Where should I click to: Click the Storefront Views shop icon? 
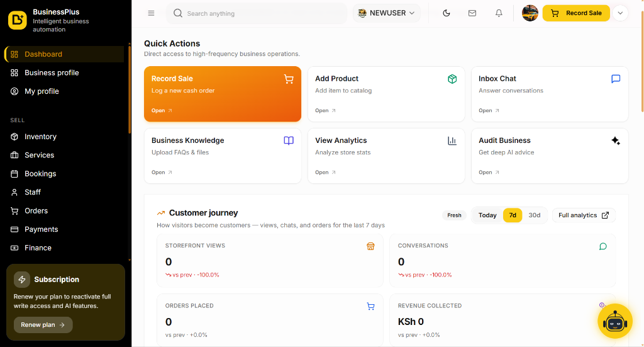click(x=370, y=246)
